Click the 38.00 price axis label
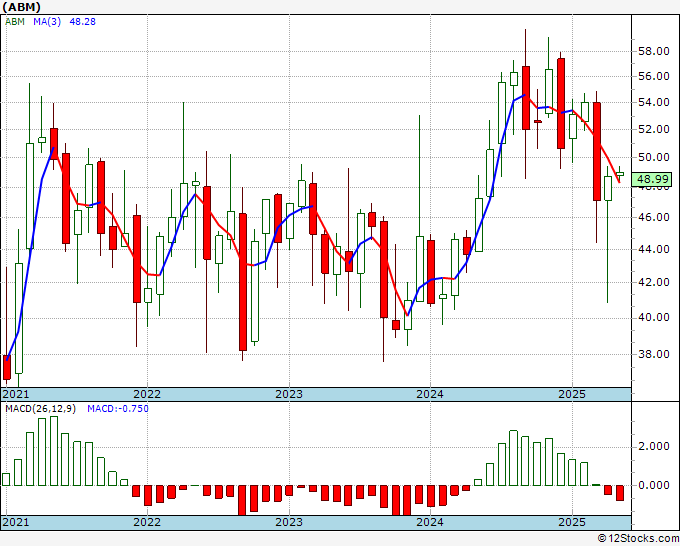680x546 pixels. coord(654,354)
